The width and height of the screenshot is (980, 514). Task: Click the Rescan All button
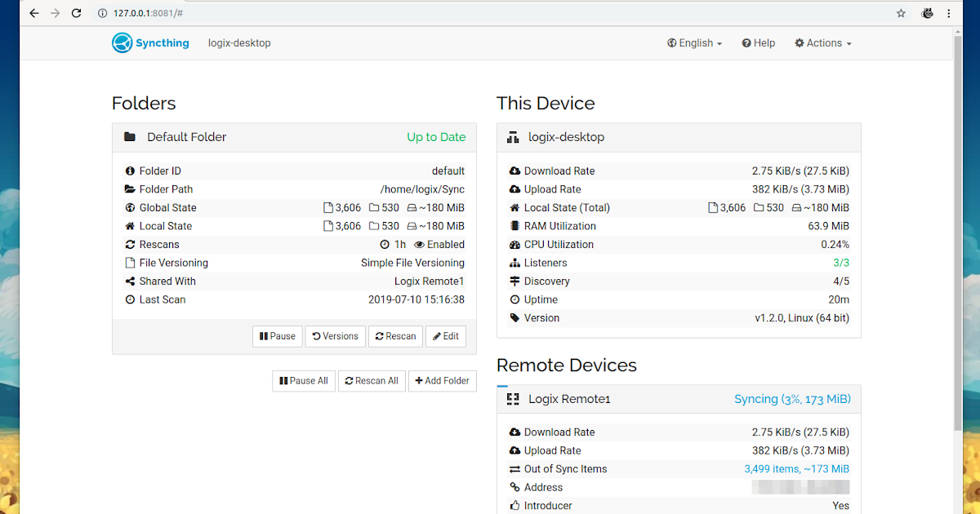372,381
